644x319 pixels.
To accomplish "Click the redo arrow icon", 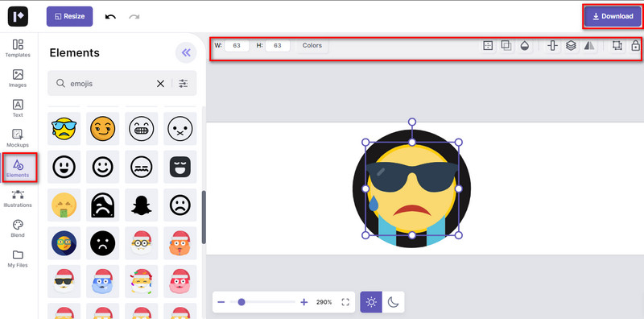I will point(134,16).
